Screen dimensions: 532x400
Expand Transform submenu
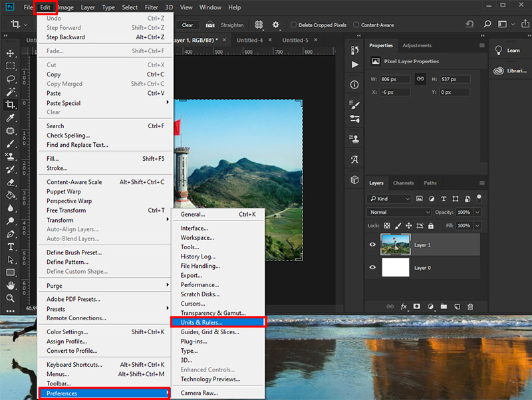(x=106, y=220)
